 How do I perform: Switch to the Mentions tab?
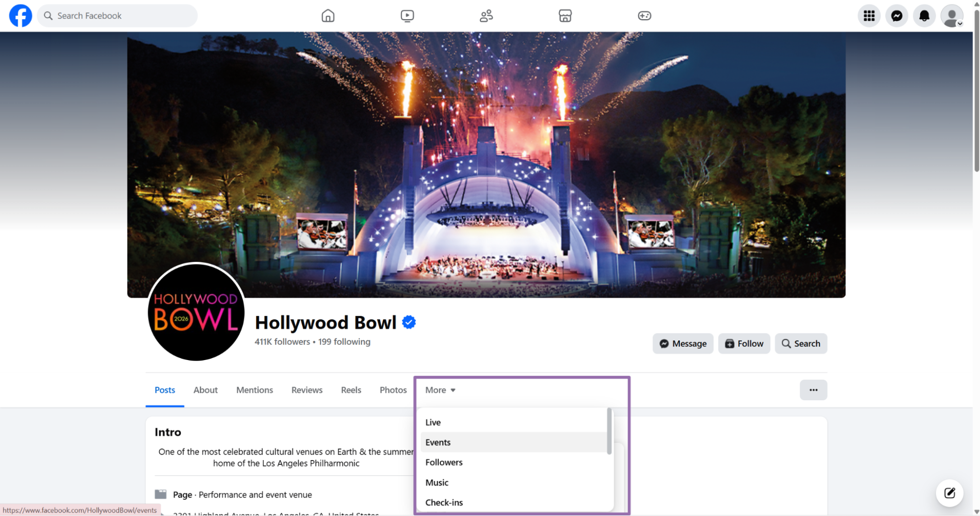[254, 390]
